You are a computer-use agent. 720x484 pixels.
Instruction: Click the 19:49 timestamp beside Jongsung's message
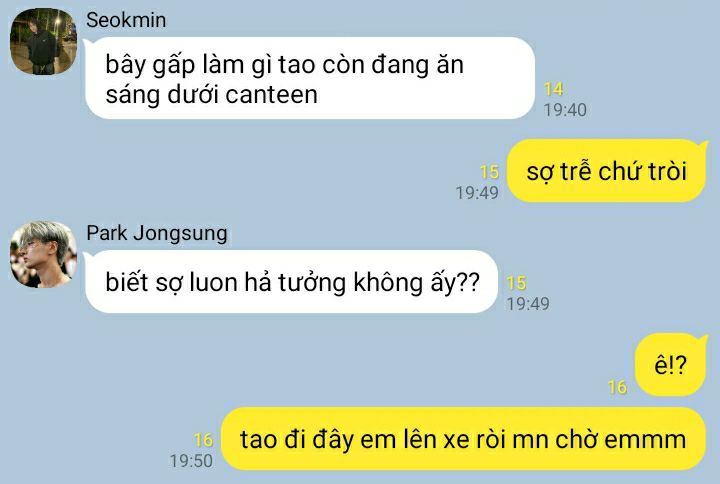click(x=528, y=304)
